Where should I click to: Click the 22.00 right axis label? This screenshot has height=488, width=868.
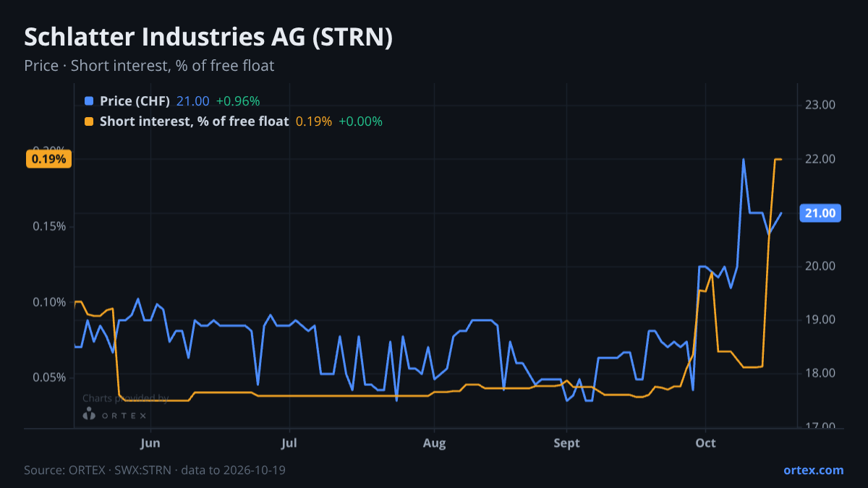[x=820, y=159]
